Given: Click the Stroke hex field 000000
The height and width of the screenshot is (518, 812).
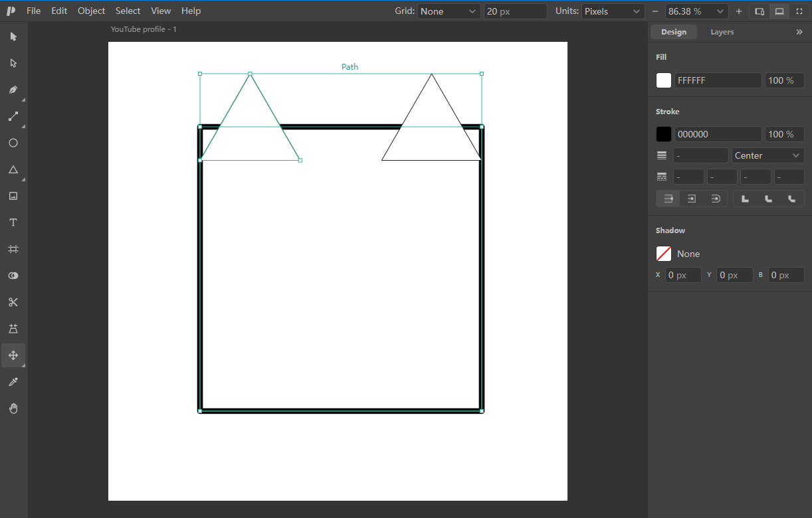Looking at the screenshot, I should pos(718,134).
